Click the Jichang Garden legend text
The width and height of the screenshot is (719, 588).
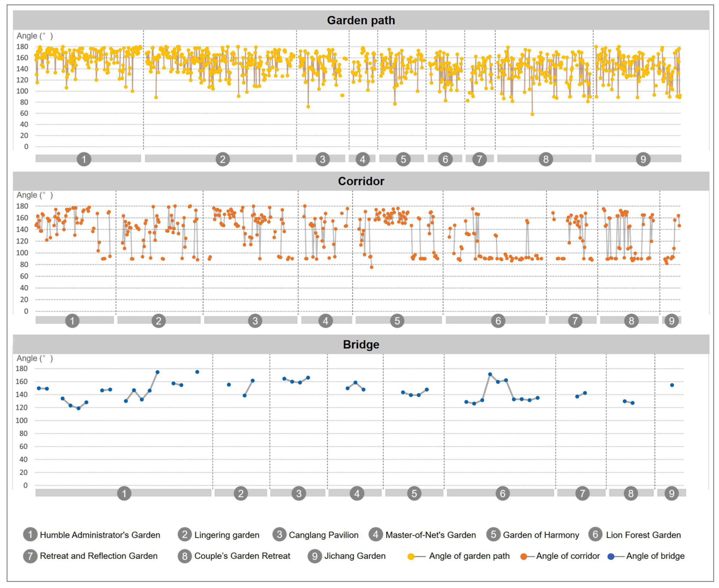[x=355, y=556]
